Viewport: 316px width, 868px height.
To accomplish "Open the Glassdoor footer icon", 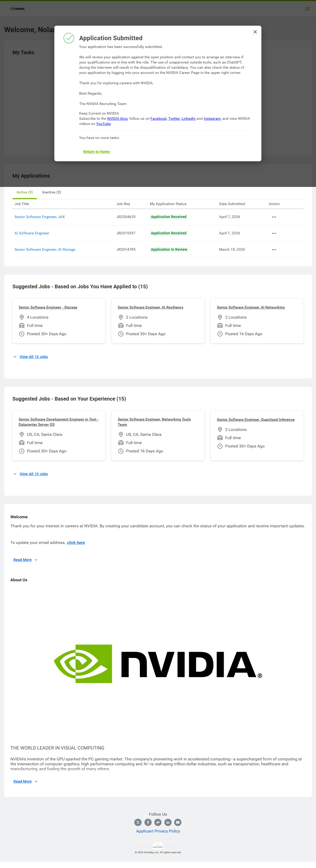I will tap(158, 822).
